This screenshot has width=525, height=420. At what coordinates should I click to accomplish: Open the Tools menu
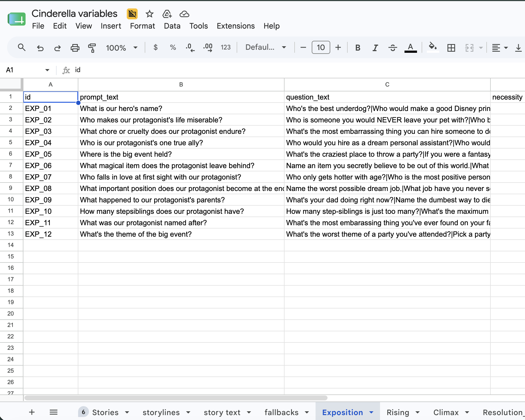199,26
